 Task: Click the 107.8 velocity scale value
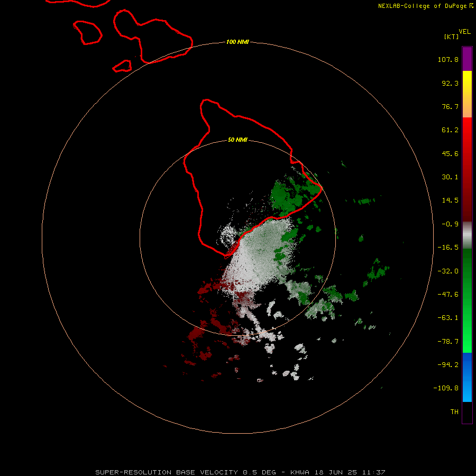448,59
